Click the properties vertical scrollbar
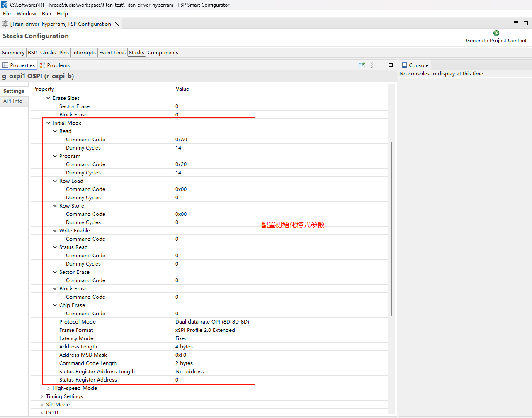The image size is (532, 418). [x=391, y=228]
